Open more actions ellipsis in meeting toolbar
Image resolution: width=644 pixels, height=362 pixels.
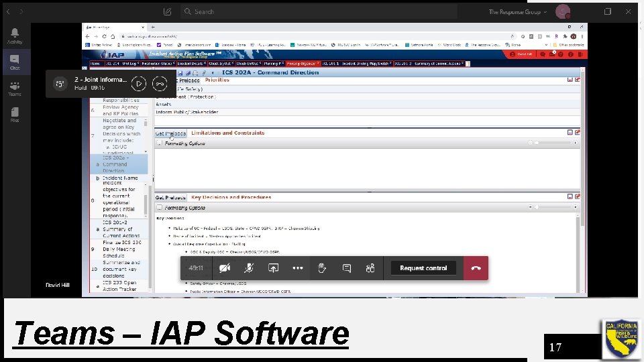(x=298, y=268)
